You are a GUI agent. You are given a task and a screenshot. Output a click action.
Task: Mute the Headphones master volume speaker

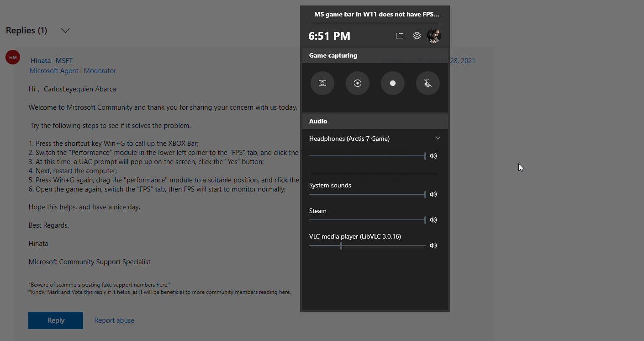coord(433,156)
